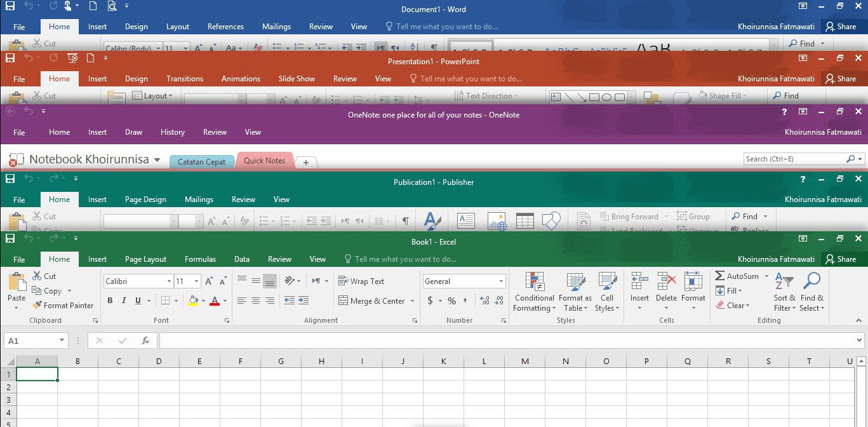Screen dimensions: 868x427
Task: Click Excel's Center horizontal alignment icon
Action: (x=256, y=301)
